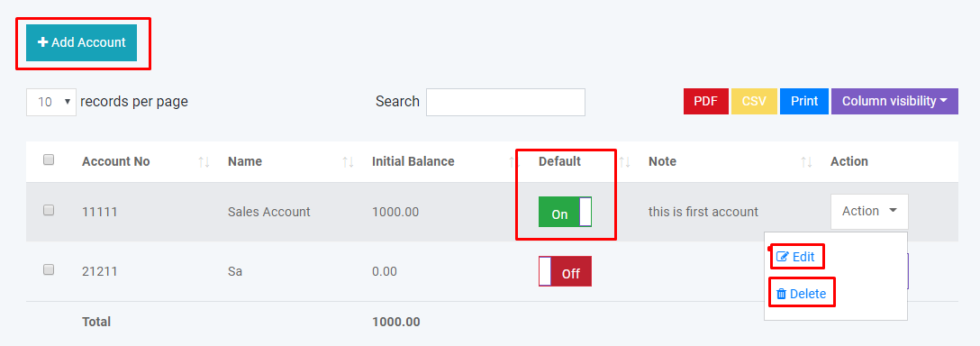The image size is (980, 346).
Task: Sort by Name column arrows
Action: pos(348,162)
